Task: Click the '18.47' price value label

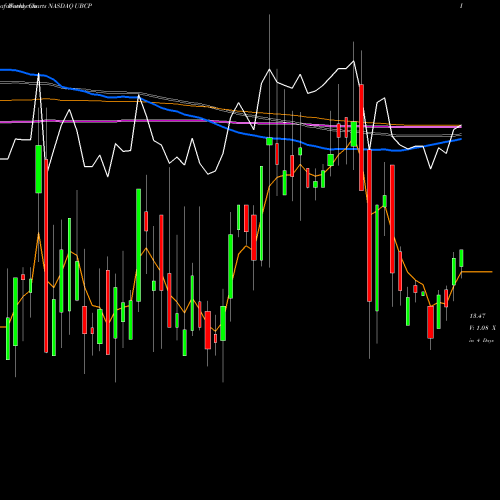Action: pyautogui.click(x=477, y=315)
